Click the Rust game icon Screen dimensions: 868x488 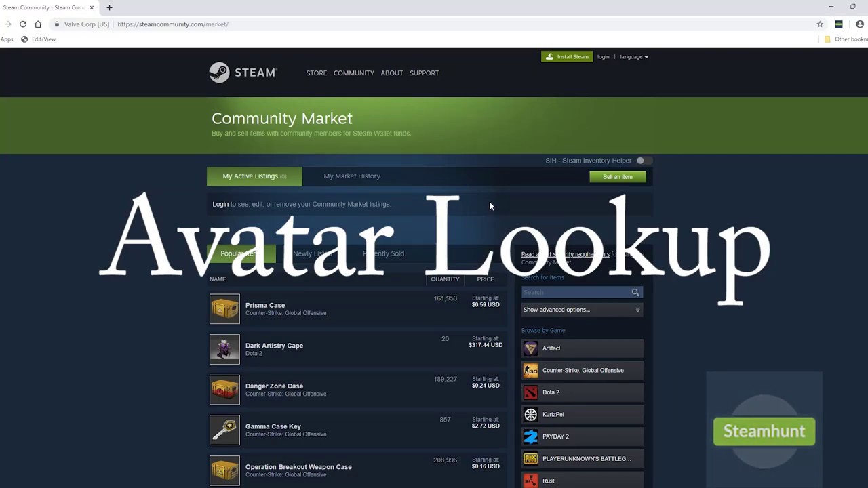tap(530, 481)
